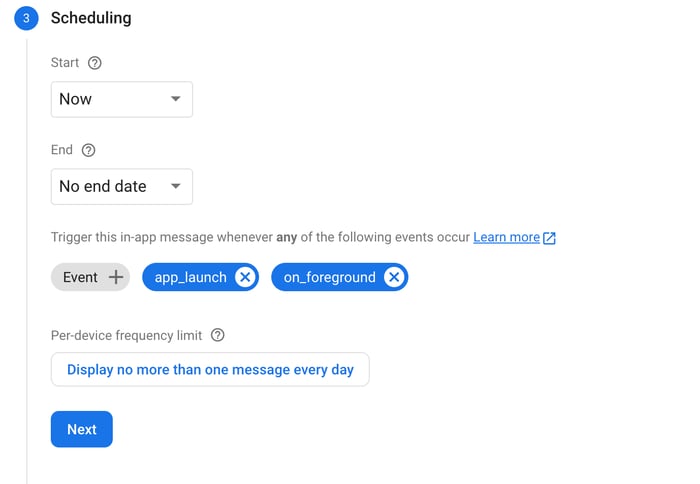Image resolution: width=700 pixels, height=484 pixels.
Task: Click the step 3 number badge
Action: tap(26, 18)
